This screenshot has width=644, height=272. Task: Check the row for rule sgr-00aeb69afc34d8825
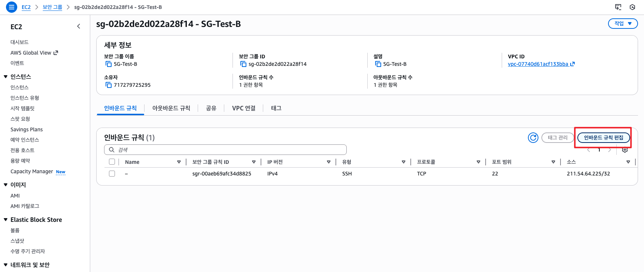click(112, 174)
